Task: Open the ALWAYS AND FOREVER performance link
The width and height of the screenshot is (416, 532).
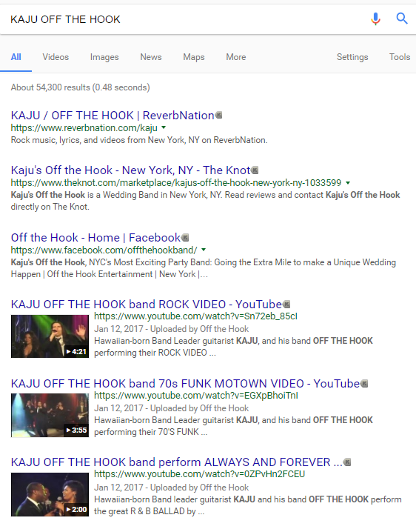Action: [177, 462]
